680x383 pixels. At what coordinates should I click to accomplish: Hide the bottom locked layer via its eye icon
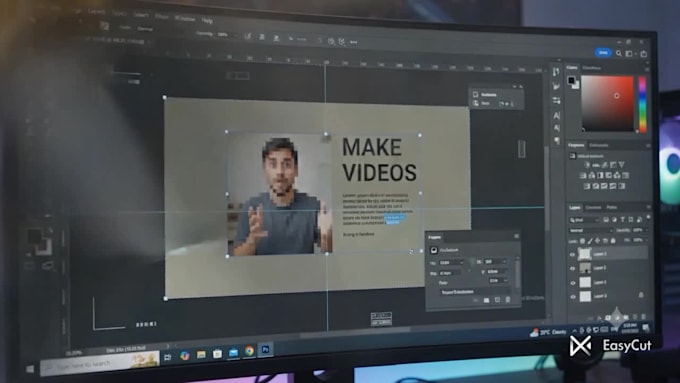pos(573,297)
